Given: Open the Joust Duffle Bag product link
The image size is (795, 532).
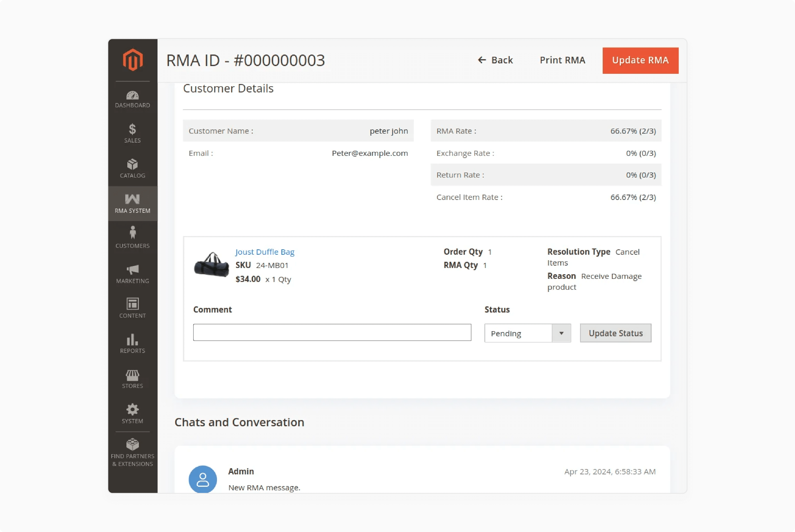Looking at the screenshot, I should click(265, 252).
